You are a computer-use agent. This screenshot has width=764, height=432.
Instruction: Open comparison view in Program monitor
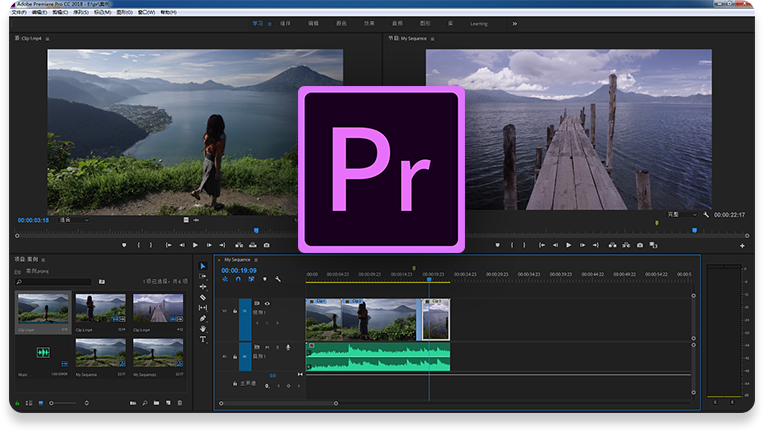coord(653,245)
